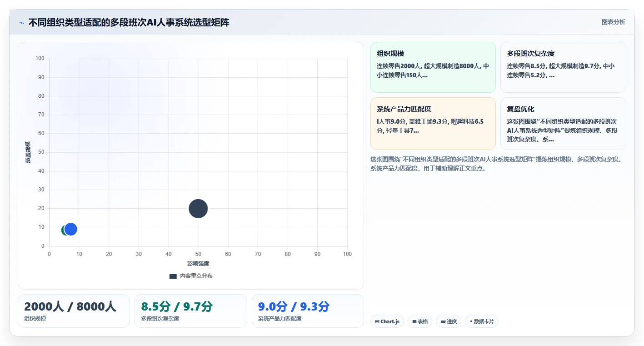Click the text I人事9.0分 in the orange card
This screenshot has height=346, width=644.
[391, 121]
